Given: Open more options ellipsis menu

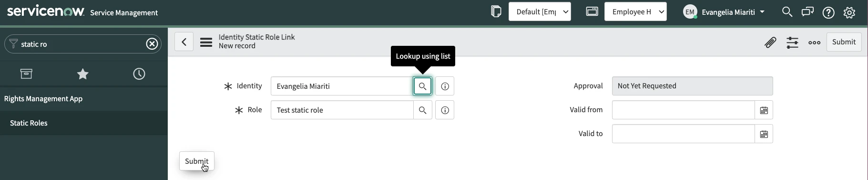Looking at the screenshot, I should tap(814, 42).
